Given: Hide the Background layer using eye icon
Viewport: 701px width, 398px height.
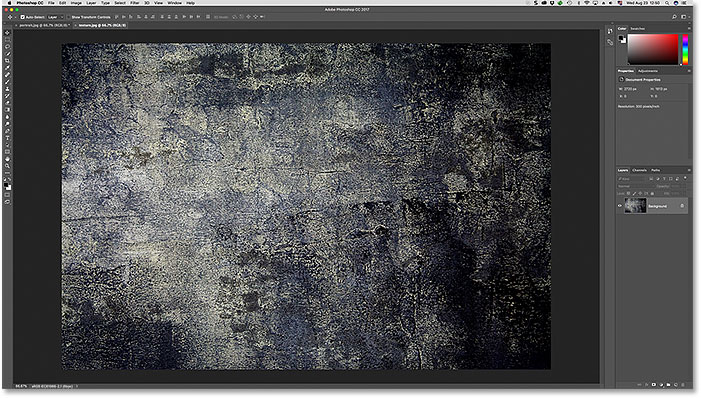Looking at the screenshot, I should (620, 206).
